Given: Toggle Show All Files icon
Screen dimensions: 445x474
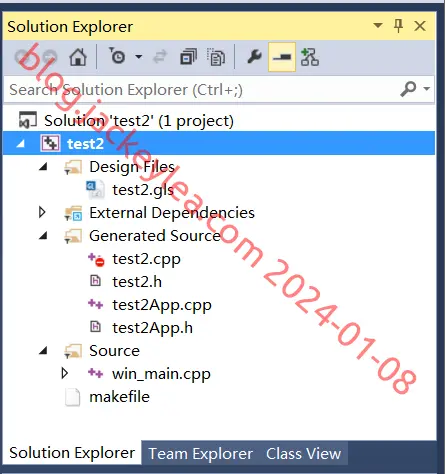Looking at the screenshot, I should pos(216,57).
